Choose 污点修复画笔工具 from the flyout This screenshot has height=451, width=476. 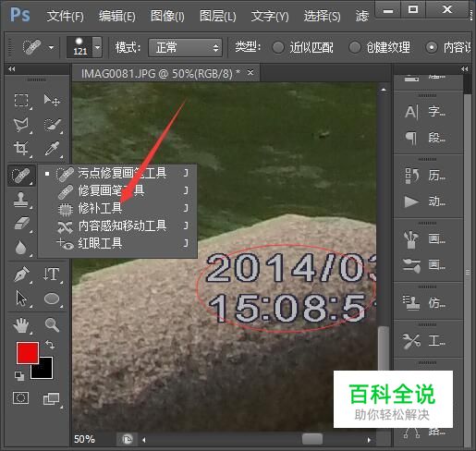(x=117, y=173)
